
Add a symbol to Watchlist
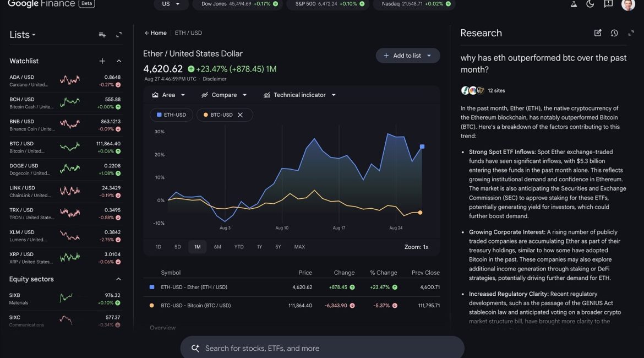pos(102,61)
